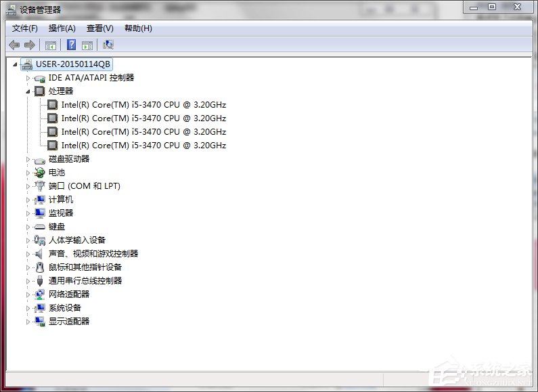Screen dimensions: 538x392
Task: Click the third i5-3470 CPU icon
Action: 52,131
